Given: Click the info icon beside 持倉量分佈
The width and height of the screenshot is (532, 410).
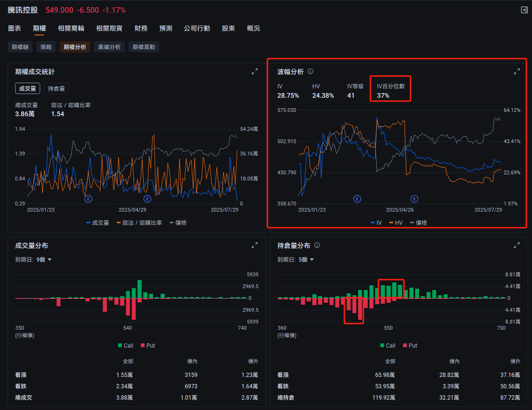Looking at the screenshot, I should point(317,245).
